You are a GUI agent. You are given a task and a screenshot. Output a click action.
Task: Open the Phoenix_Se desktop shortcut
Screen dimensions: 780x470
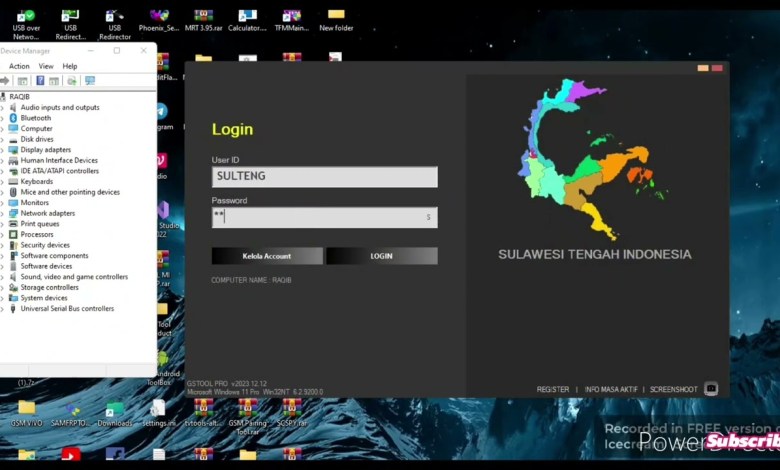pyautogui.click(x=158, y=19)
